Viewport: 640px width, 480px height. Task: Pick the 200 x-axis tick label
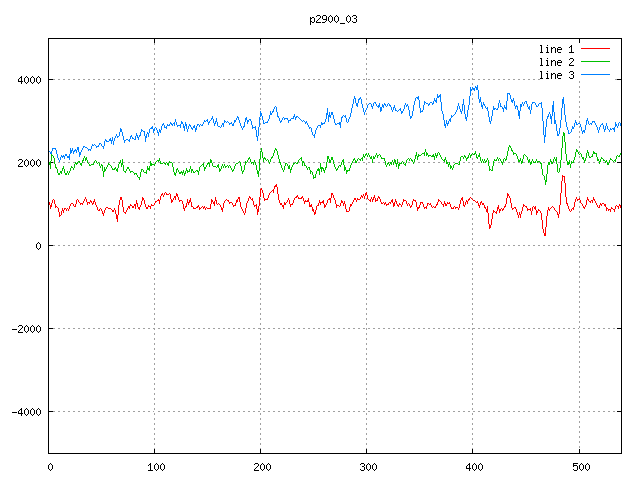point(261,466)
